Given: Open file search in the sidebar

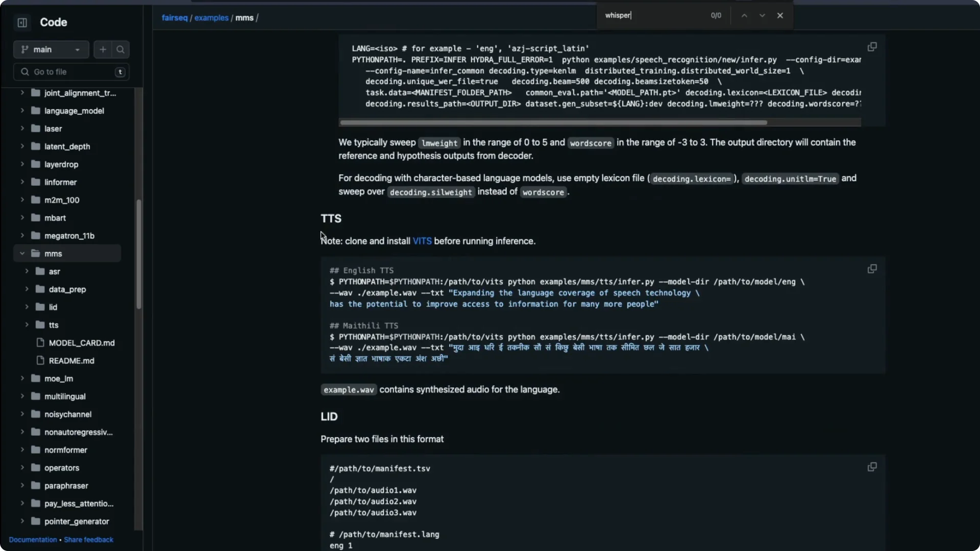Looking at the screenshot, I should click(x=120, y=49).
